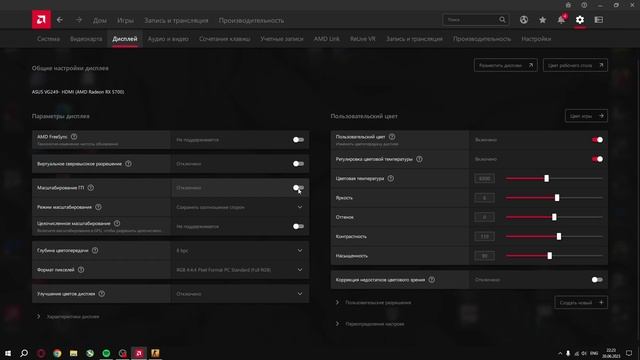Open favorites star icon
Viewport: 640px width, 360px height.
542,20
